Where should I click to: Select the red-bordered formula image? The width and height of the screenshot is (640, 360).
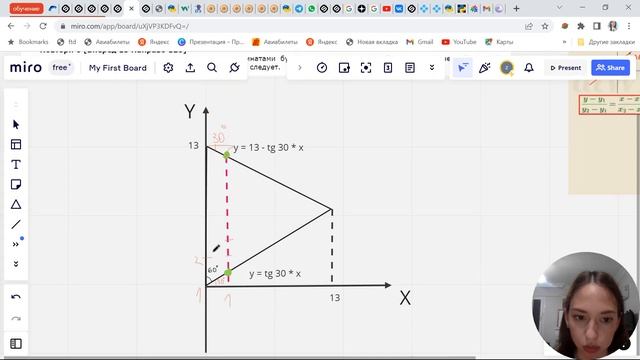[609, 104]
